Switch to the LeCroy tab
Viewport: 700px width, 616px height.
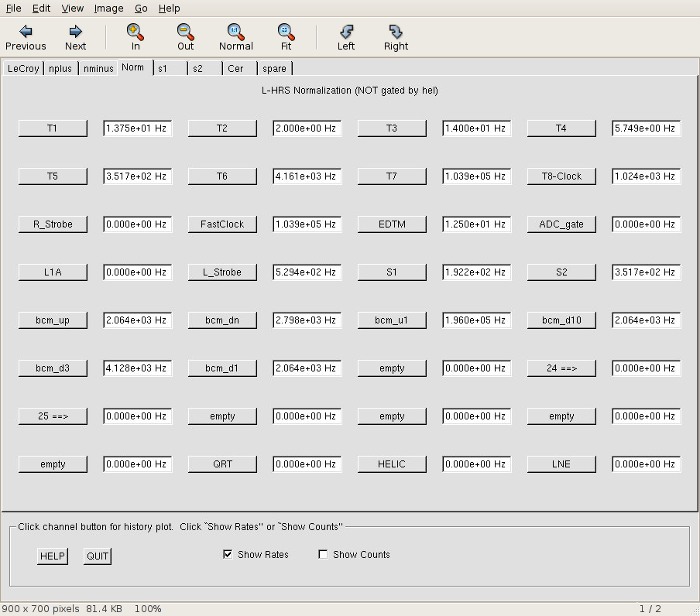click(23, 68)
